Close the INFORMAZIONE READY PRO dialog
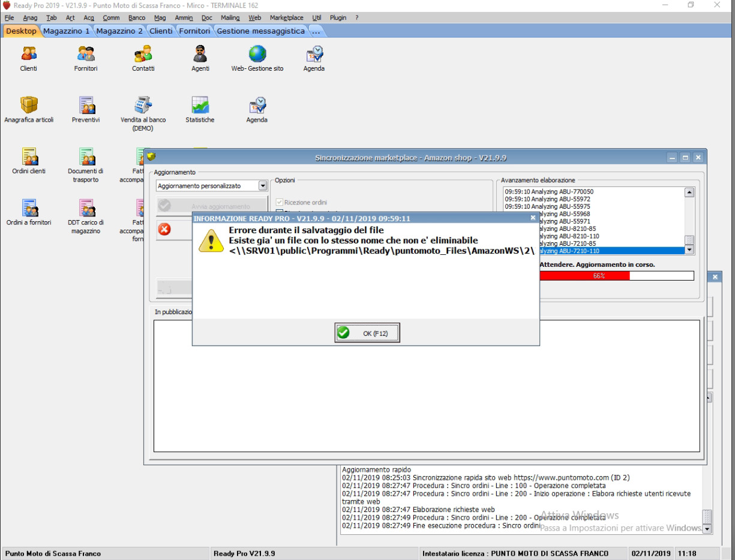The image size is (735, 560). 533,218
